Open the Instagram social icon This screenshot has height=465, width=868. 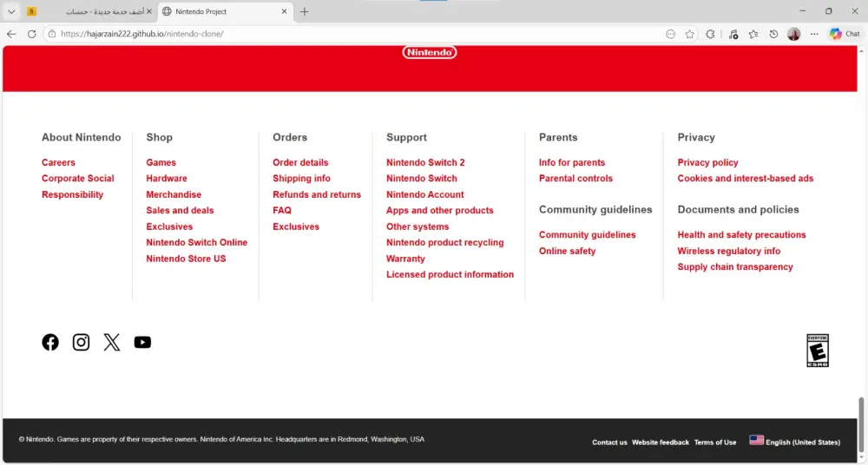click(x=81, y=342)
